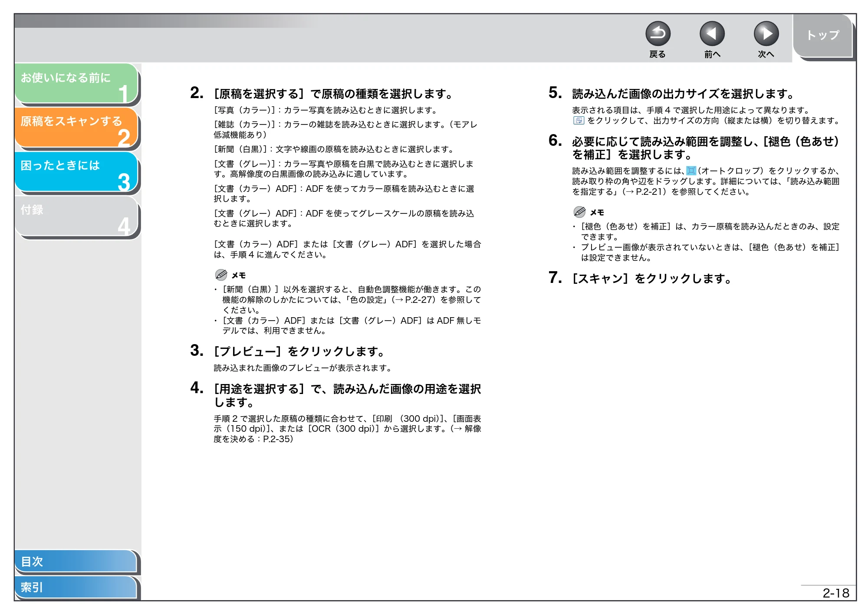Click the blue auto-crop icon in step 6

tap(691, 171)
